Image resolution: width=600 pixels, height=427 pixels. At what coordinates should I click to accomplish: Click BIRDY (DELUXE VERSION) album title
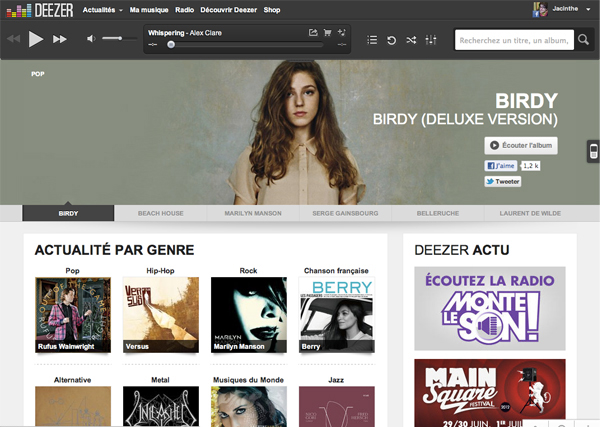(x=465, y=119)
